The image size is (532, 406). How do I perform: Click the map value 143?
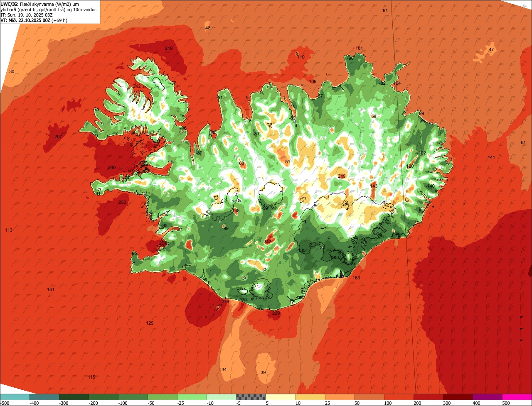point(374,186)
